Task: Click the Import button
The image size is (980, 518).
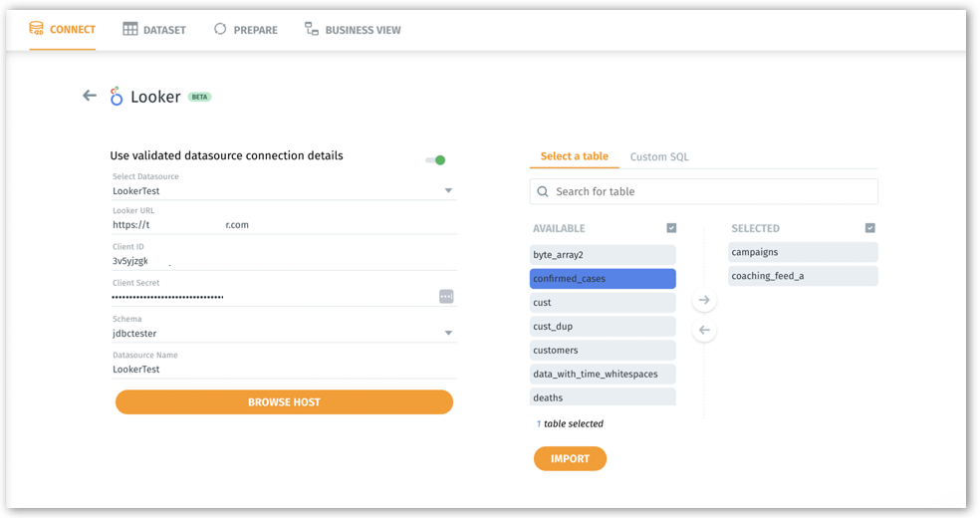Action: (570, 458)
